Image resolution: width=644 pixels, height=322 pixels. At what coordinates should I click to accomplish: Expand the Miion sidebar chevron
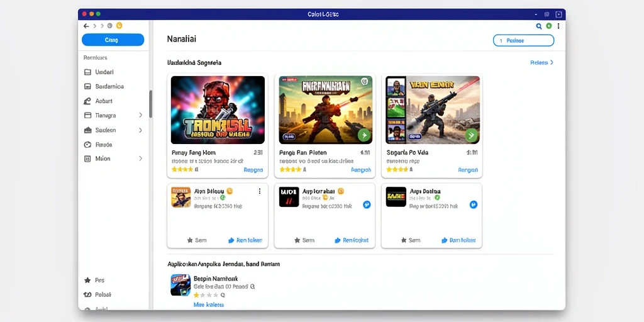[140, 158]
